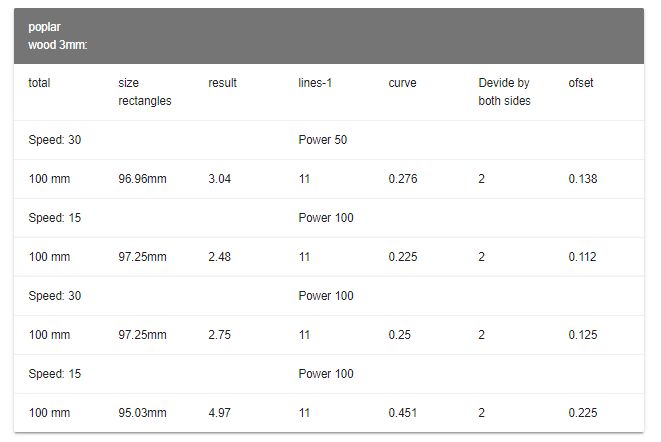Click the "11" link beside curve 0.276

[304, 179]
